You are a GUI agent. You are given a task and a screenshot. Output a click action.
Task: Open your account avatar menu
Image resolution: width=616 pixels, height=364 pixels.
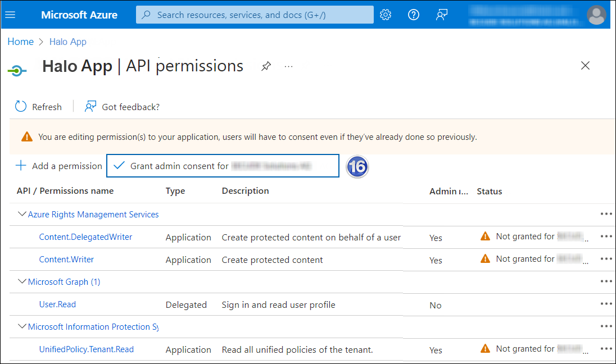(596, 15)
